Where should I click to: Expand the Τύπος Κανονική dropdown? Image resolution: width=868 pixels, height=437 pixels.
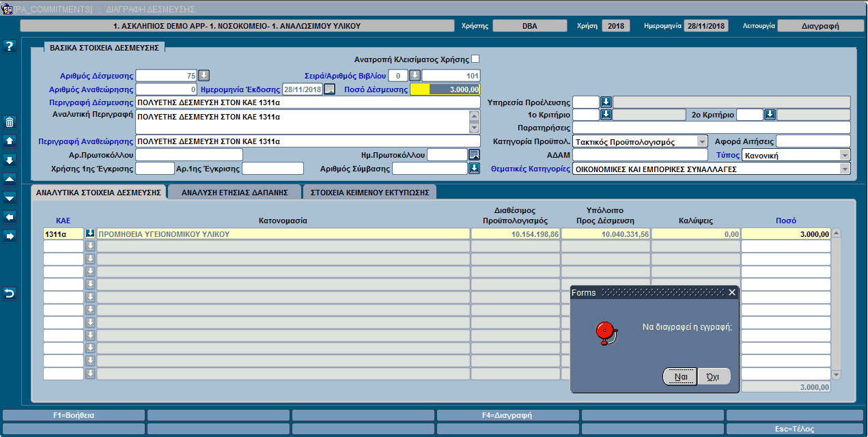845,155
